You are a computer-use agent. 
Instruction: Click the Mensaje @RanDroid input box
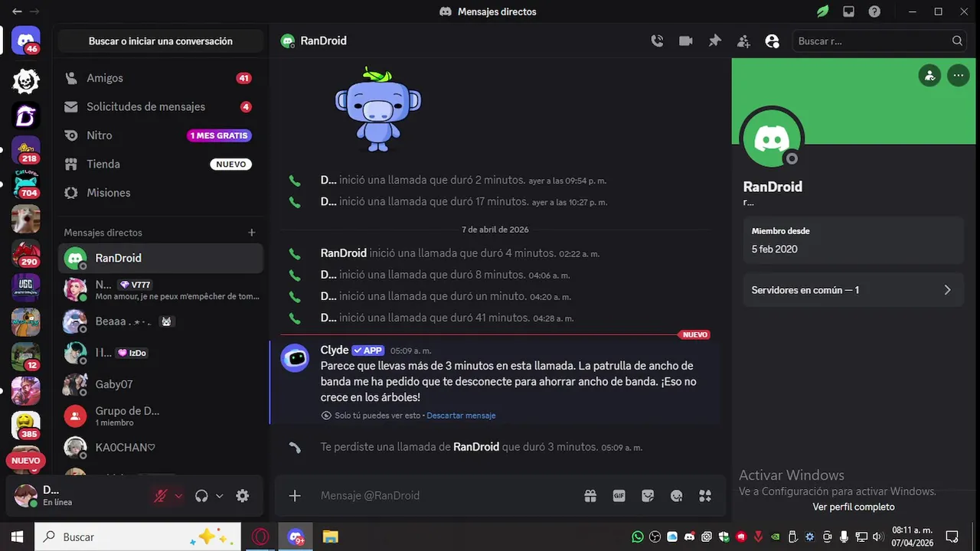pos(448,496)
